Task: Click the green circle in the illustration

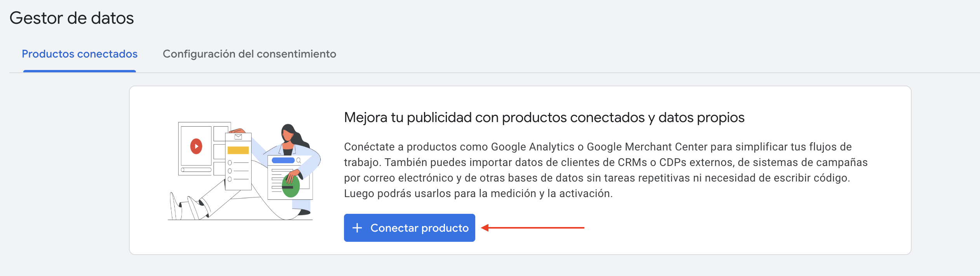Action: tap(291, 186)
